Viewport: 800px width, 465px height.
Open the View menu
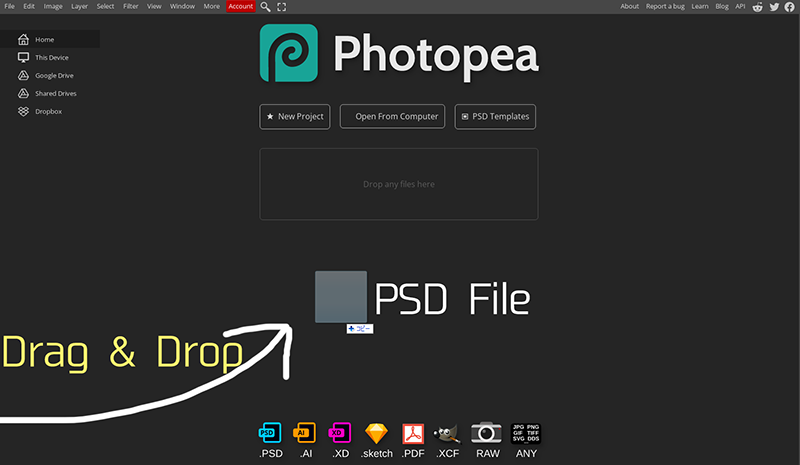(154, 6)
